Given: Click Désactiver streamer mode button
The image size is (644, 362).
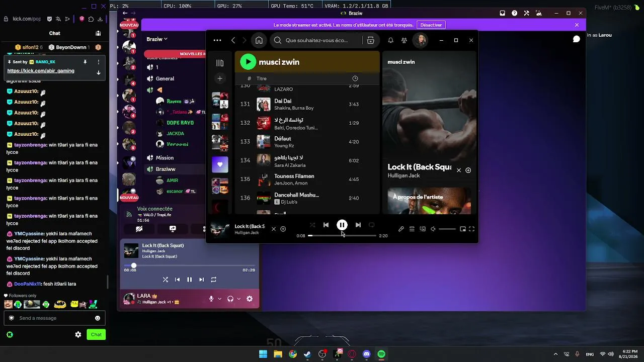Looking at the screenshot, I should [x=431, y=25].
